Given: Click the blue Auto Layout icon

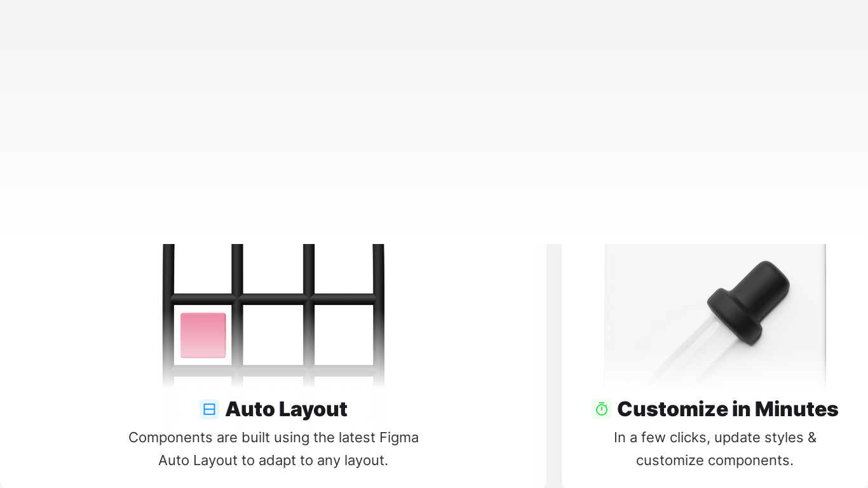Looking at the screenshot, I should click(209, 409).
